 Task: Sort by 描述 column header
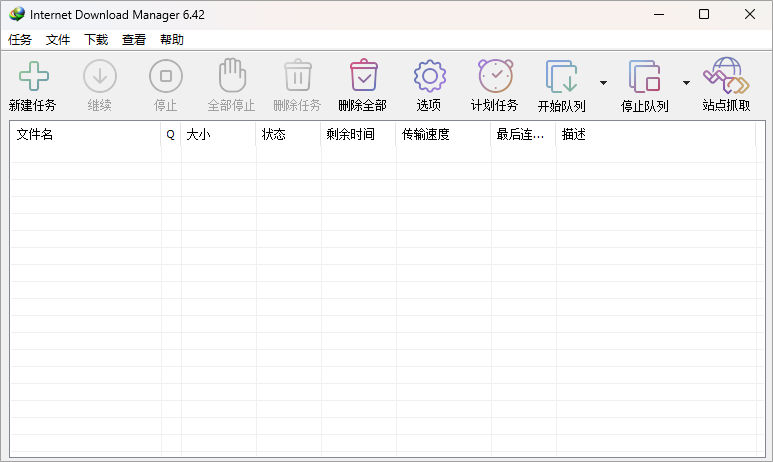pos(656,134)
